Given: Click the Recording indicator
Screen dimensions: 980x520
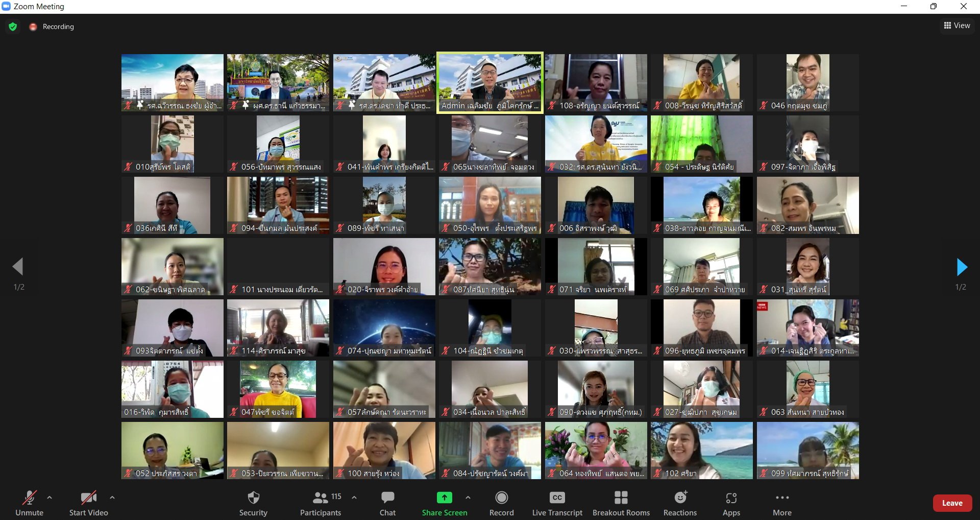Looking at the screenshot, I should [52, 27].
